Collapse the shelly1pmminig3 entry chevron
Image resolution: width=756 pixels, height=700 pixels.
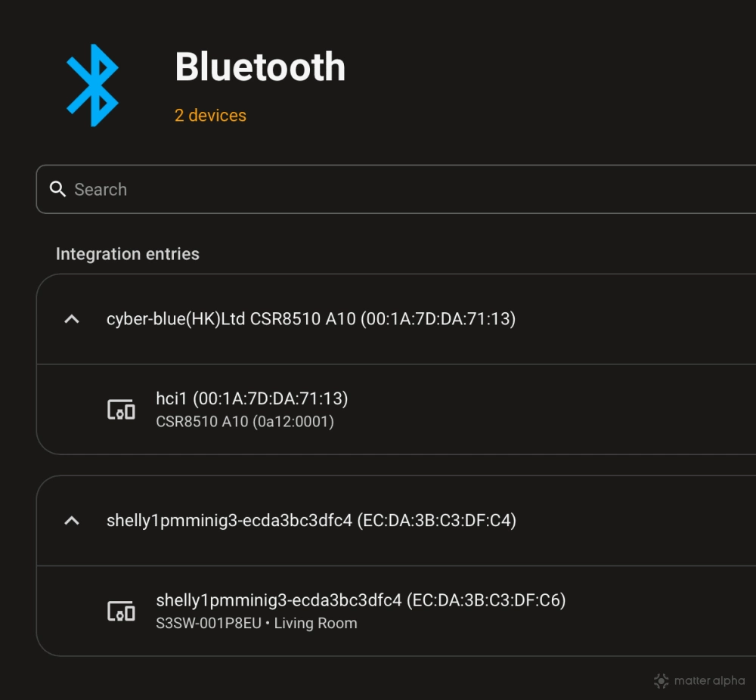coord(72,520)
